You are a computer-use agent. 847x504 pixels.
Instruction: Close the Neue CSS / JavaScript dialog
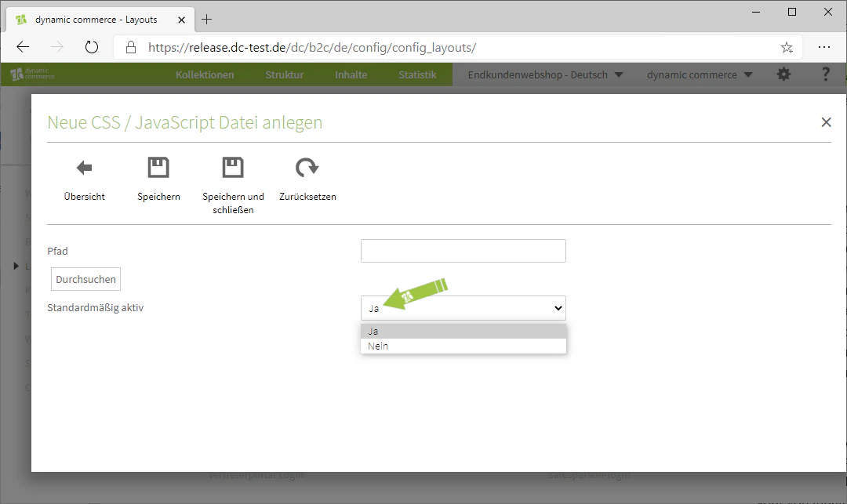(826, 122)
